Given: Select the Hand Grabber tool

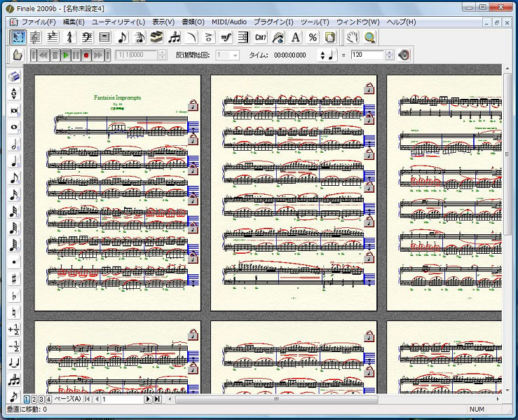Looking at the screenshot, I should pos(353,37).
